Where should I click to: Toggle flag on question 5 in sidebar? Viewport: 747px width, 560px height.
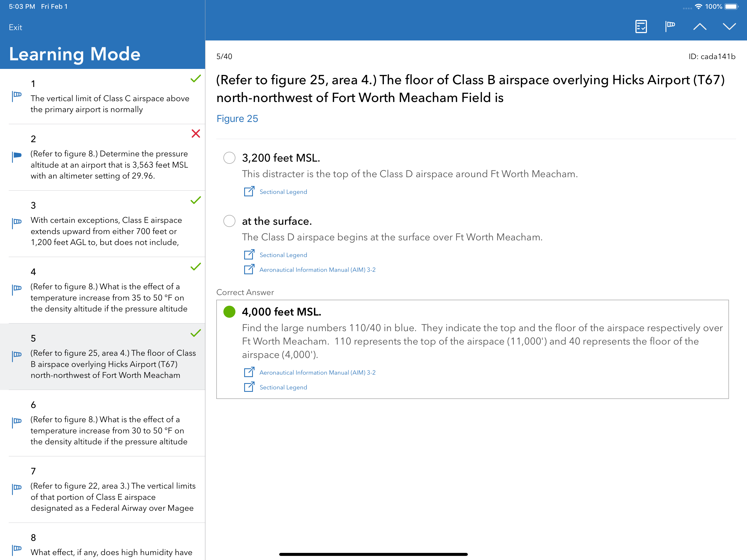click(17, 356)
